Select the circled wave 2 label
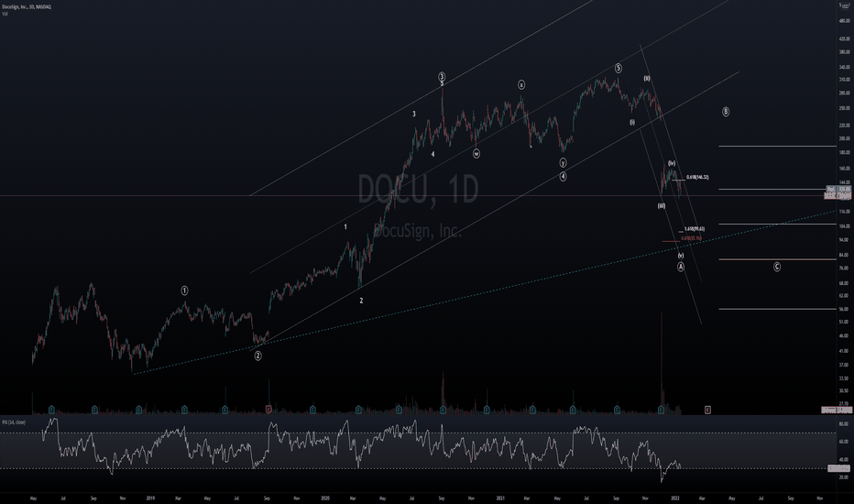This screenshot has width=854, height=504. 258,356
